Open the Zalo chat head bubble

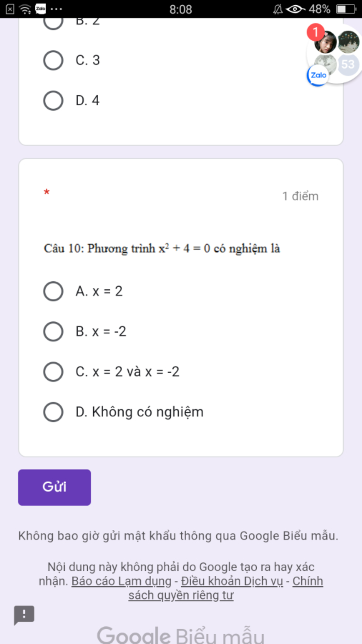pos(318,75)
